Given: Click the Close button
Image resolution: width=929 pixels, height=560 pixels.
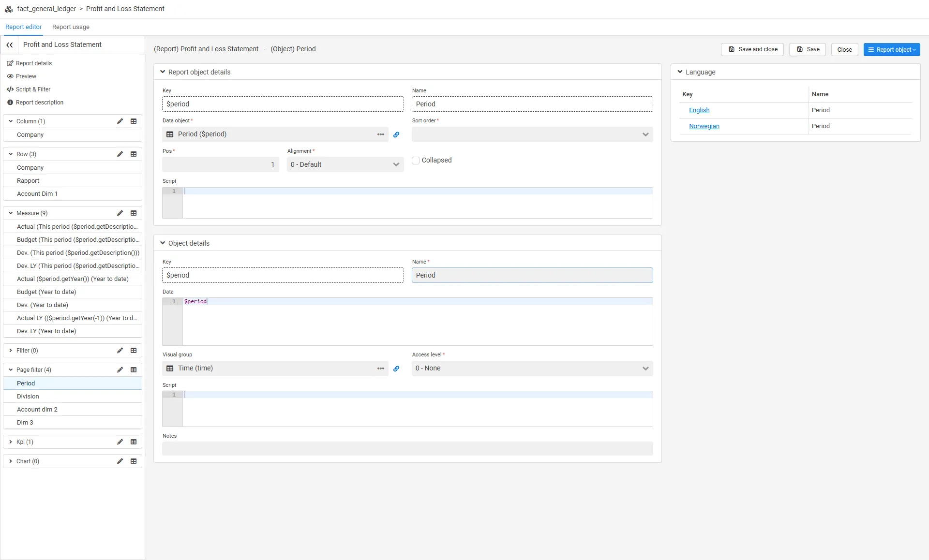Looking at the screenshot, I should (844, 49).
